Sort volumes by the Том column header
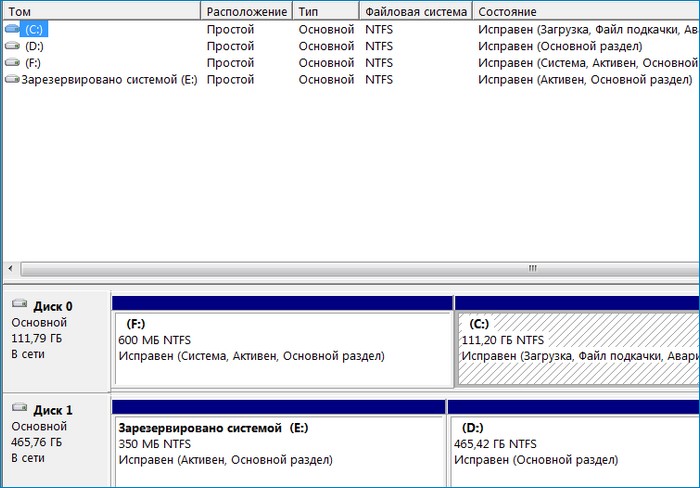This screenshot has height=488, width=700. 100,12
